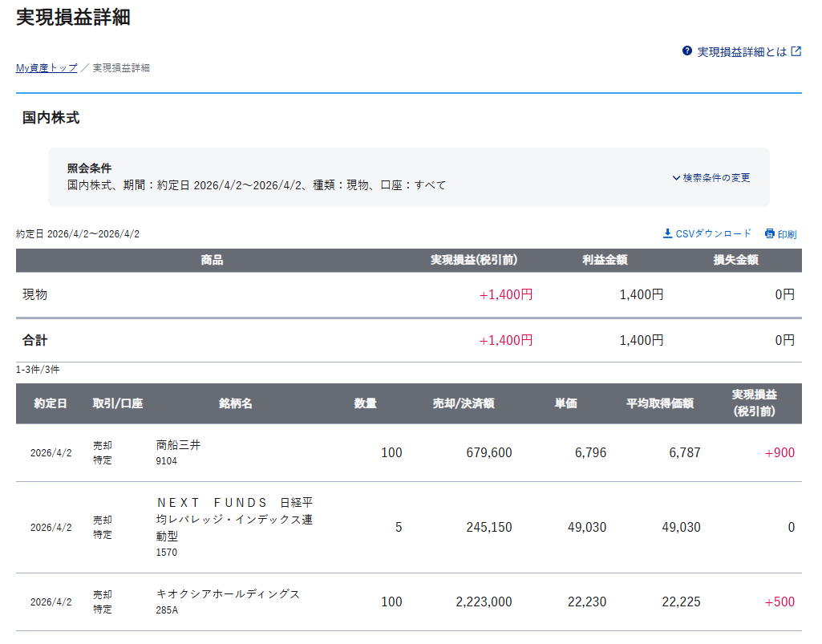Open the 実現損益詳細とは help link
This screenshot has height=644, width=822.
[x=742, y=52]
